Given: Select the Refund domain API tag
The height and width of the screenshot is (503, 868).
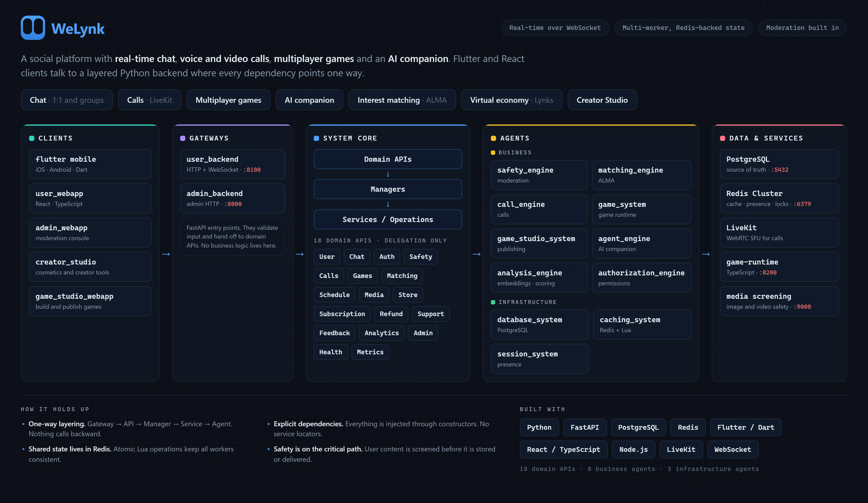Looking at the screenshot, I should click(x=391, y=314).
